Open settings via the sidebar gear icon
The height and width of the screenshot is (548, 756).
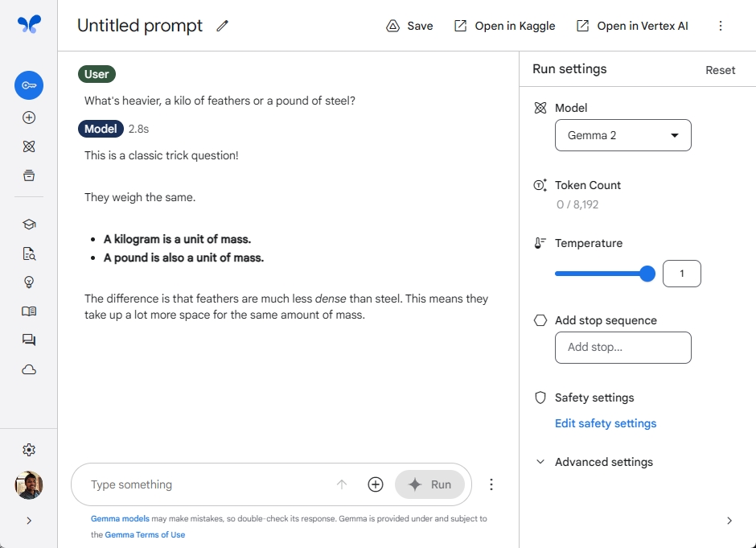tap(29, 450)
